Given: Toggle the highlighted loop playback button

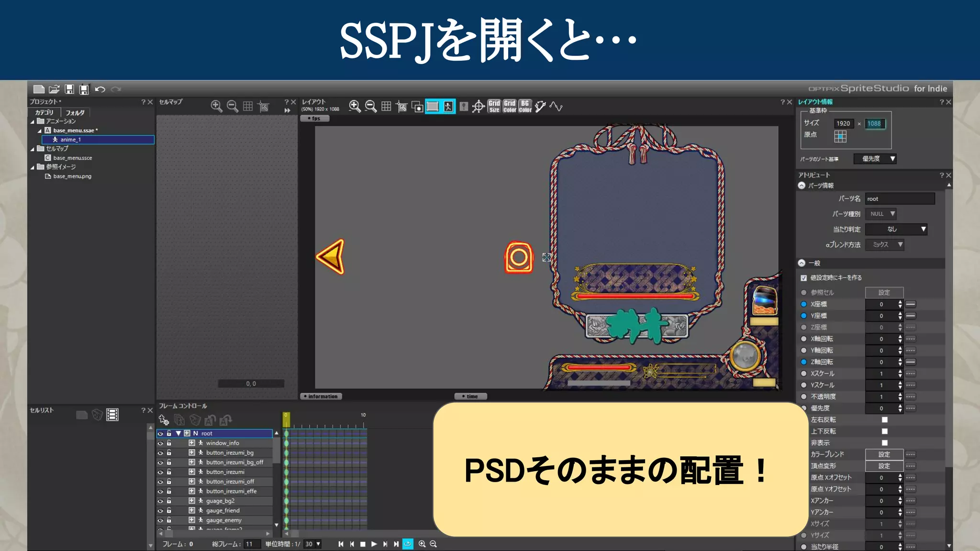Looking at the screenshot, I should coord(408,544).
